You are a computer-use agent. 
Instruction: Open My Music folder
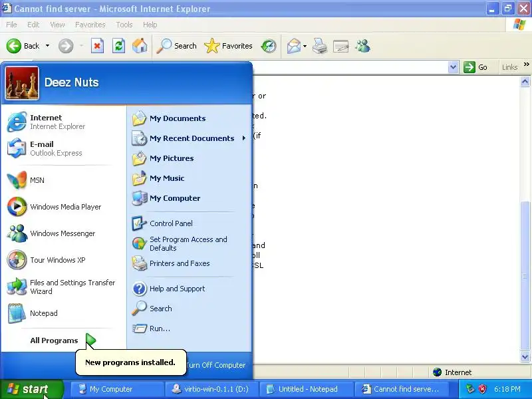click(189, 178)
